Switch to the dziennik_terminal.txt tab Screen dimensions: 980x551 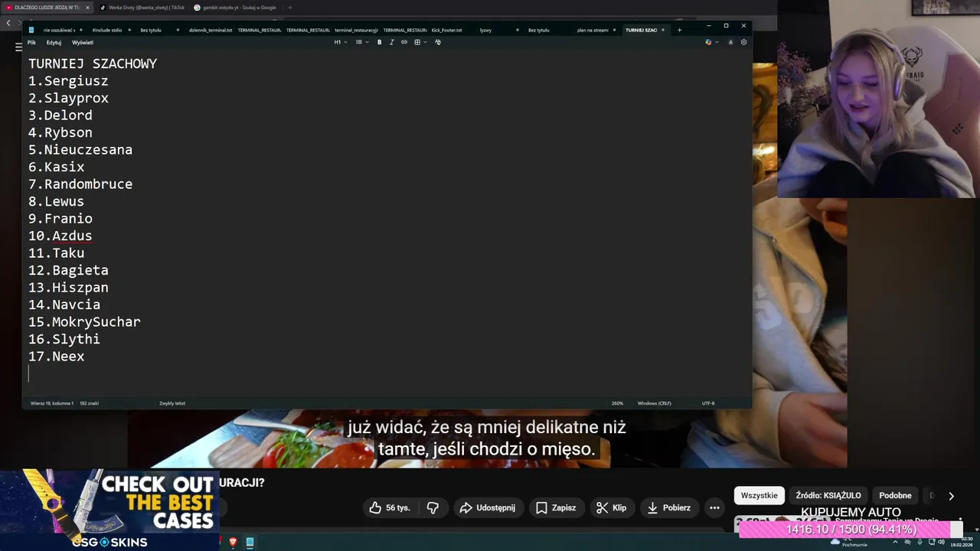(x=211, y=30)
